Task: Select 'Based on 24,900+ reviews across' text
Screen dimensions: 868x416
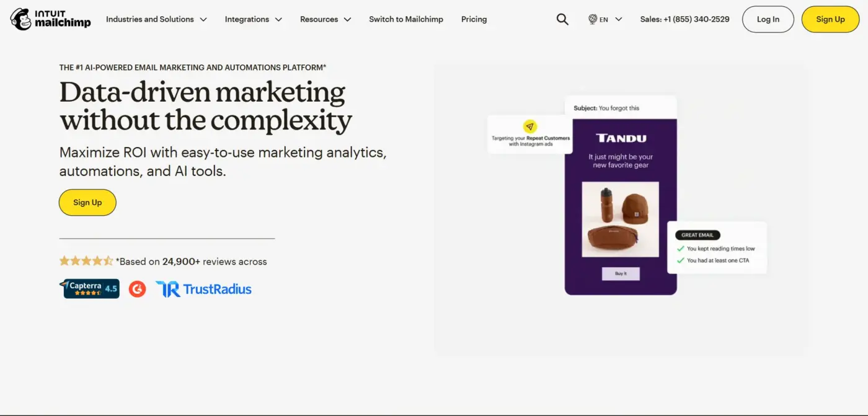Action: (192, 262)
